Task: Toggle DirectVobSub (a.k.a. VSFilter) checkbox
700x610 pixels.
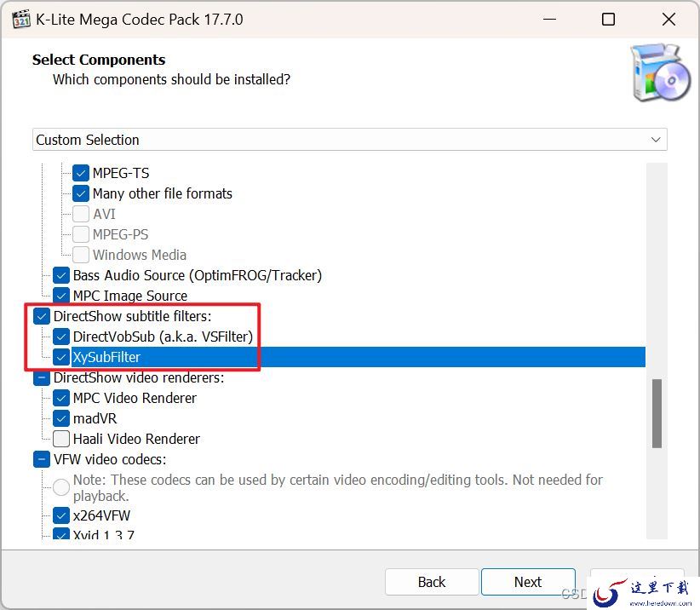Action: click(61, 337)
